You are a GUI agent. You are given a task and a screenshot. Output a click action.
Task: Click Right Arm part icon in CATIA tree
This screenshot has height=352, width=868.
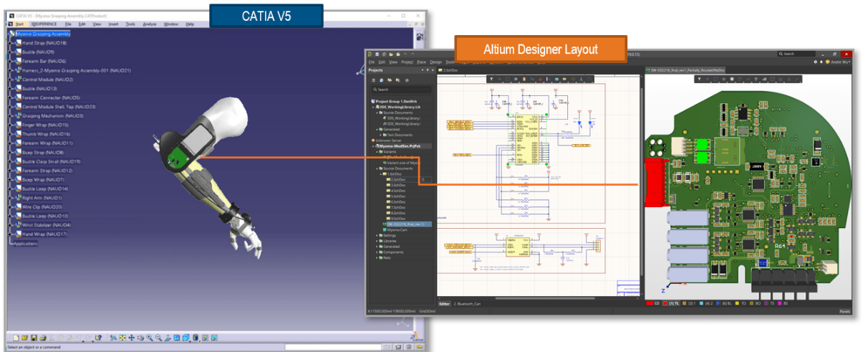[x=17, y=197]
